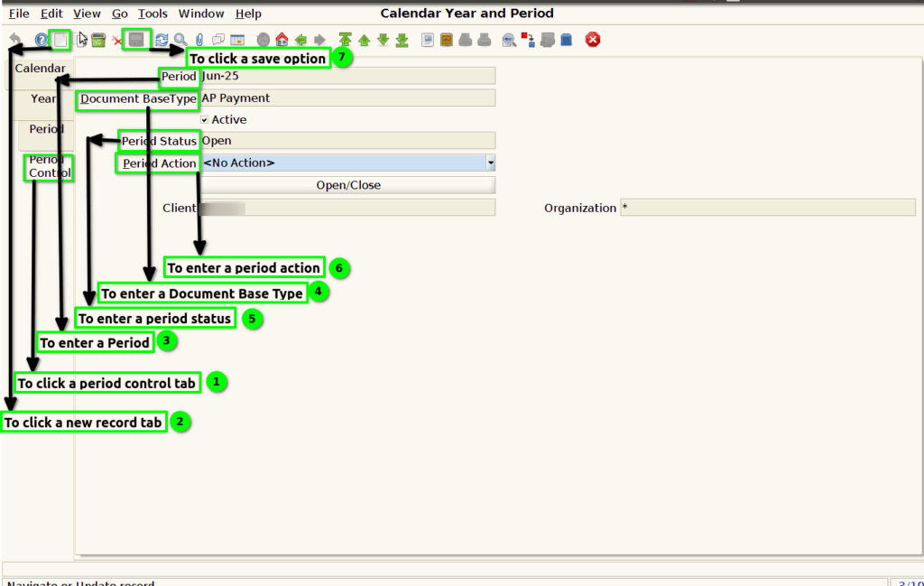Image resolution: width=924 pixels, height=586 pixels.
Task: Switch to the Calendar tab
Action: point(40,69)
